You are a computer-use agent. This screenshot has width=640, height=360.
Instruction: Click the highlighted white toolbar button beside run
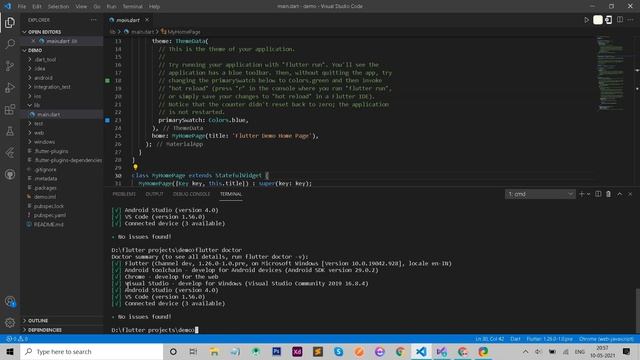[598, 20]
